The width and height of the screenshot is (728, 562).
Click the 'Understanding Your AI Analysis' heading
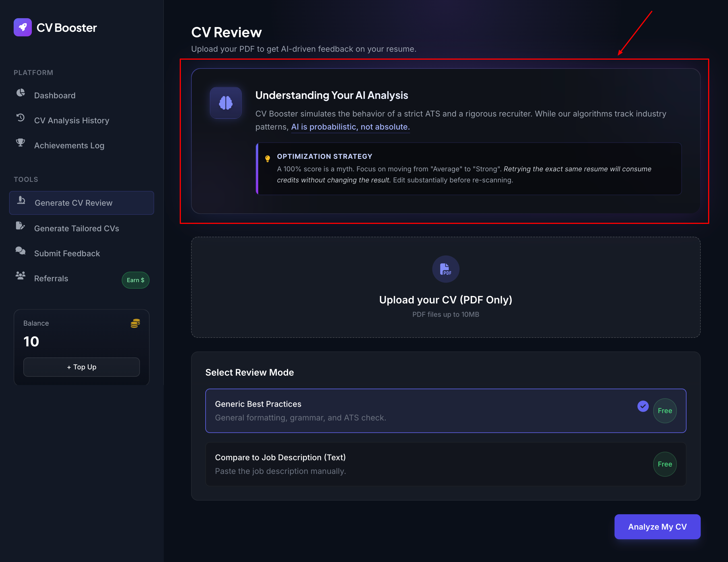coord(332,95)
